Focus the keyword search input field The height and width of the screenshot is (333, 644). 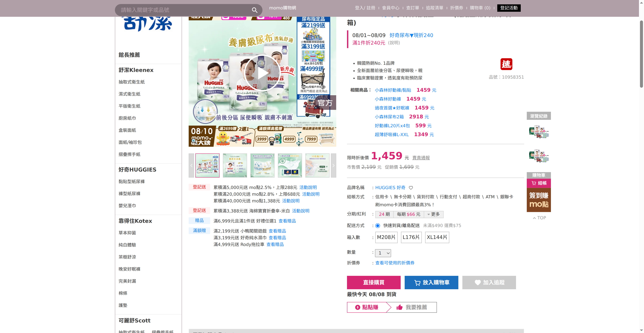pyautogui.click(x=184, y=10)
